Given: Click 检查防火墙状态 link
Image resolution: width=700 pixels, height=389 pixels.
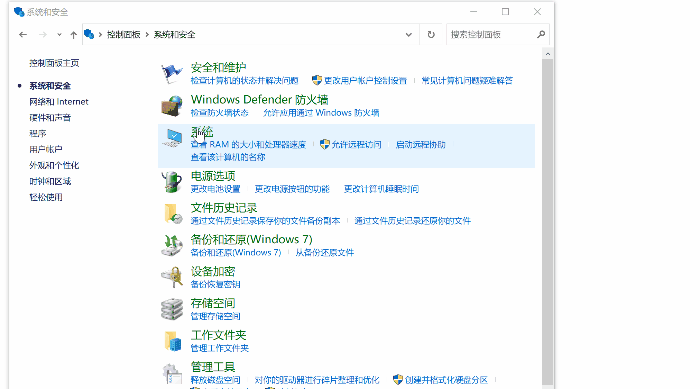Looking at the screenshot, I should point(220,113).
